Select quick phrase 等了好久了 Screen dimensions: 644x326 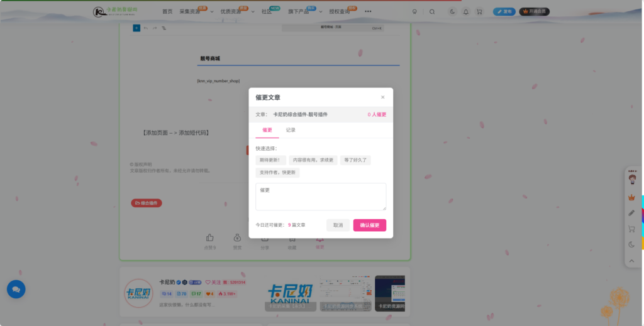pos(355,160)
